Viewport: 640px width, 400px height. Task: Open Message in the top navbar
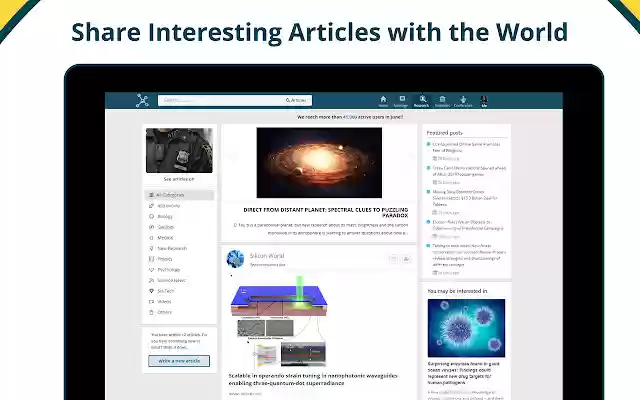[x=401, y=101]
